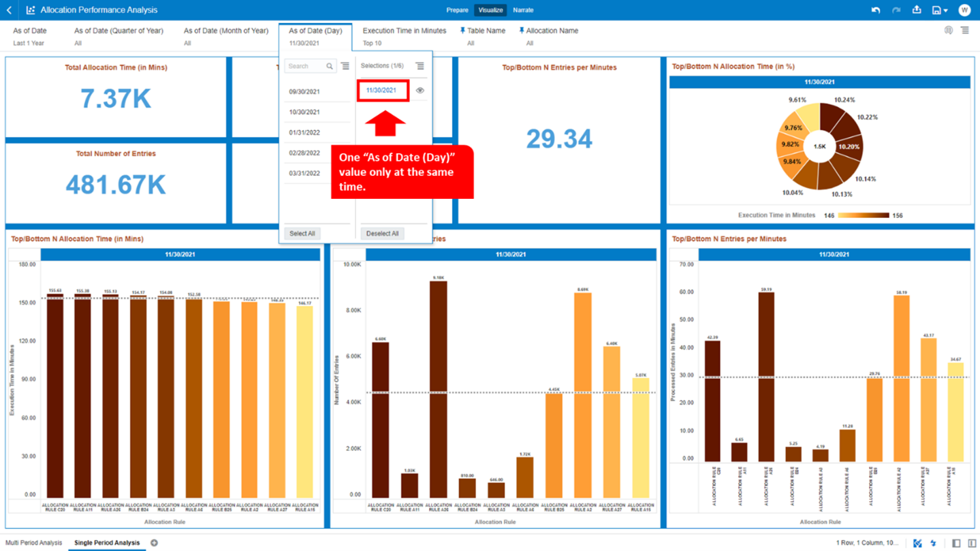The image size is (980, 551).
Task: Open the filter bar hamburger menu
Action: (965, 31)
